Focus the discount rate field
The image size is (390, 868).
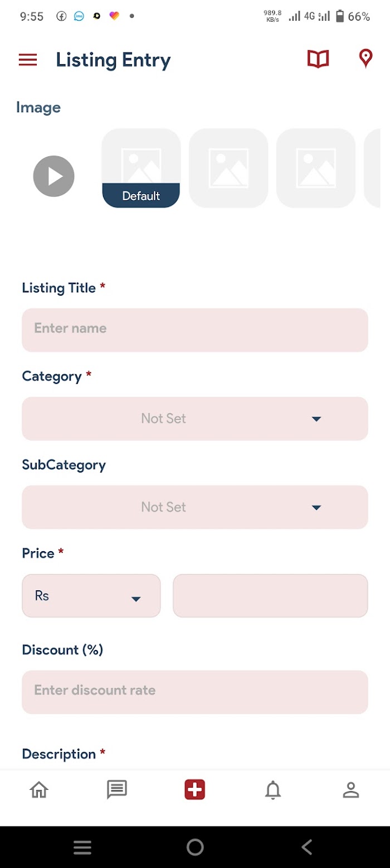[x=195, y=692]
